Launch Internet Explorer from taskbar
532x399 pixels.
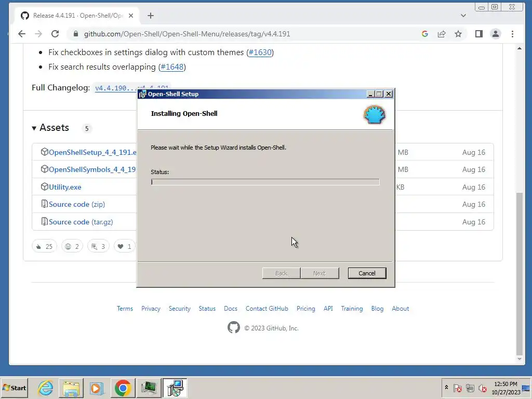click(46, 388)
